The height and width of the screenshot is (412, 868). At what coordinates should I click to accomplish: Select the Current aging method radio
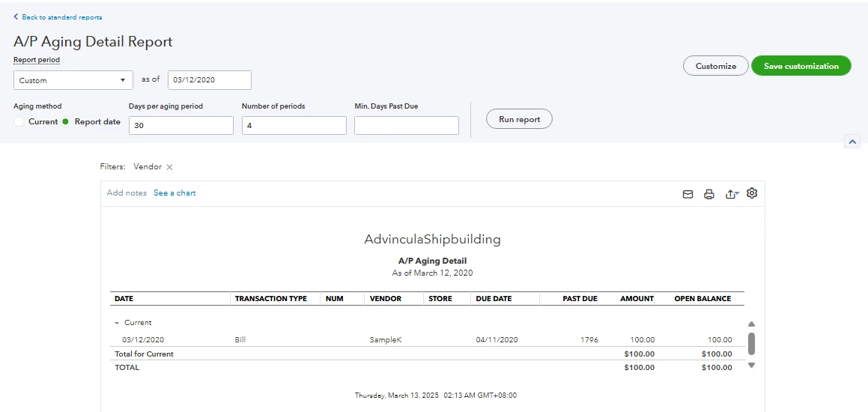pyautogui.click(x=19, y=122)
